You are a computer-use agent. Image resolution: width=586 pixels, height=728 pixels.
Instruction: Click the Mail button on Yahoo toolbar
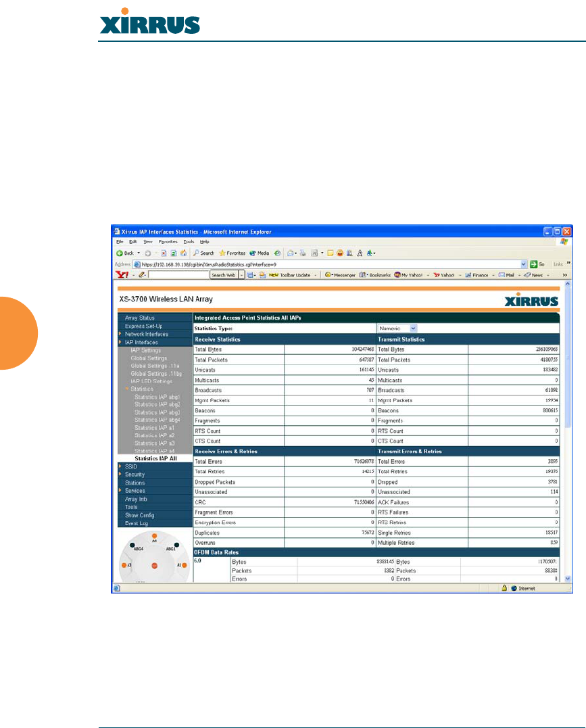point(506,275)
